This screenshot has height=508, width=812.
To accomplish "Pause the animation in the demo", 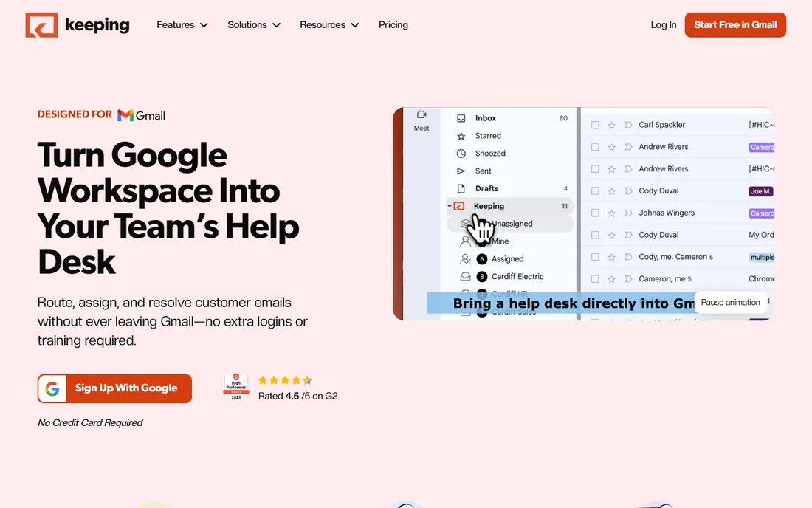I will tap(730, 303).
